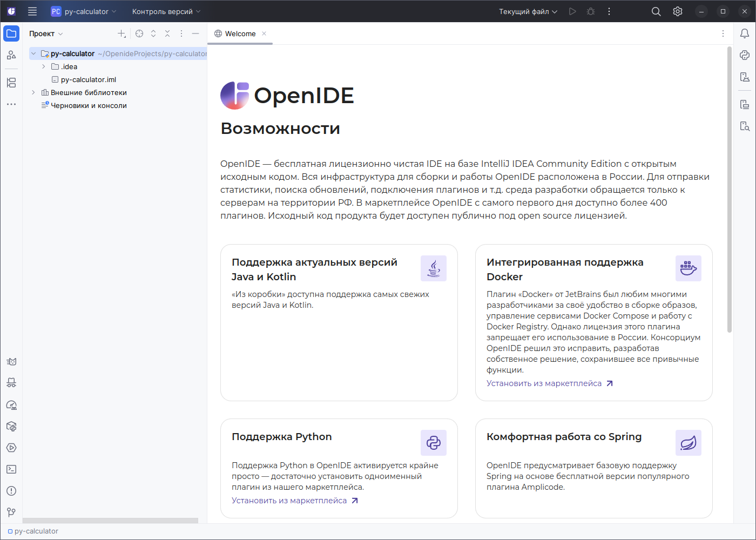Open IDE settings gear icon
Screen dimensions: 756x540
pyautogui.click(x=678, y=11)
